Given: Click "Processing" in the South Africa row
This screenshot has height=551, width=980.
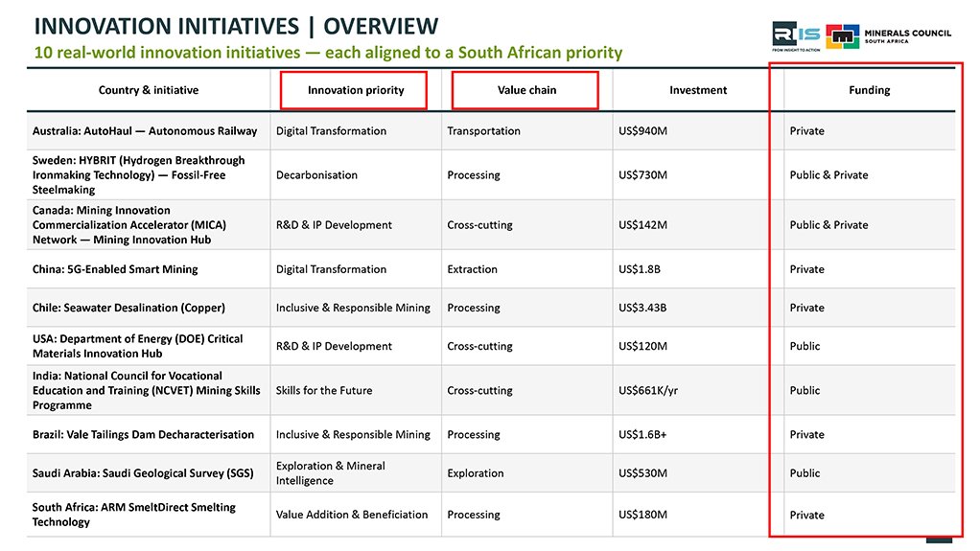Looking at the screenshot, I should (474, 515).
